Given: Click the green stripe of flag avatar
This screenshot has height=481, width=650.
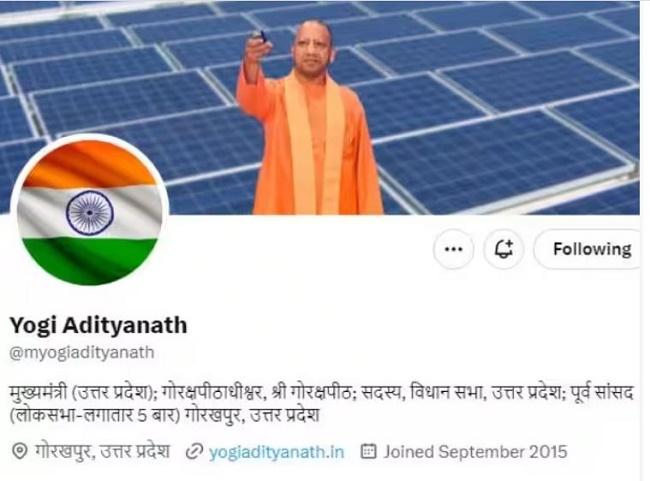Looking at the screenshot, I should pyautogui.click(x=89, y=261).
